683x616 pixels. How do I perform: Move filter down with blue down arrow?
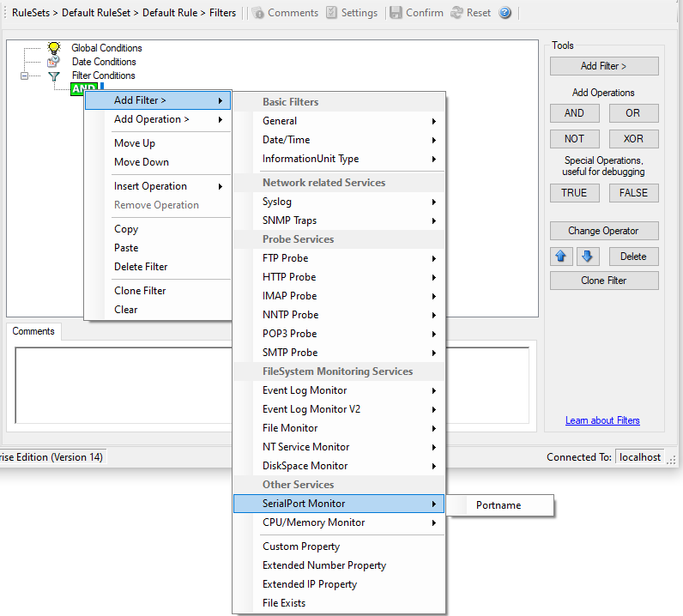588,257
